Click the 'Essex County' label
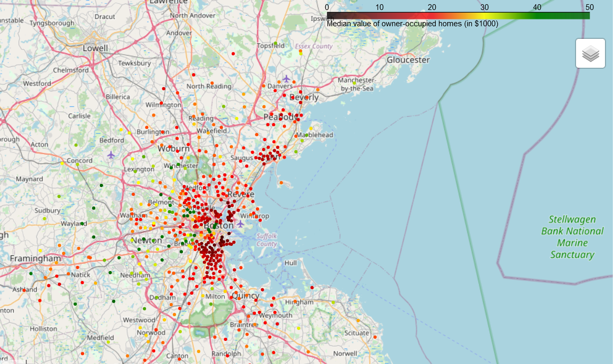Image resolution: width=616 pixels, height=364 pixels. [x=313, y=46]
